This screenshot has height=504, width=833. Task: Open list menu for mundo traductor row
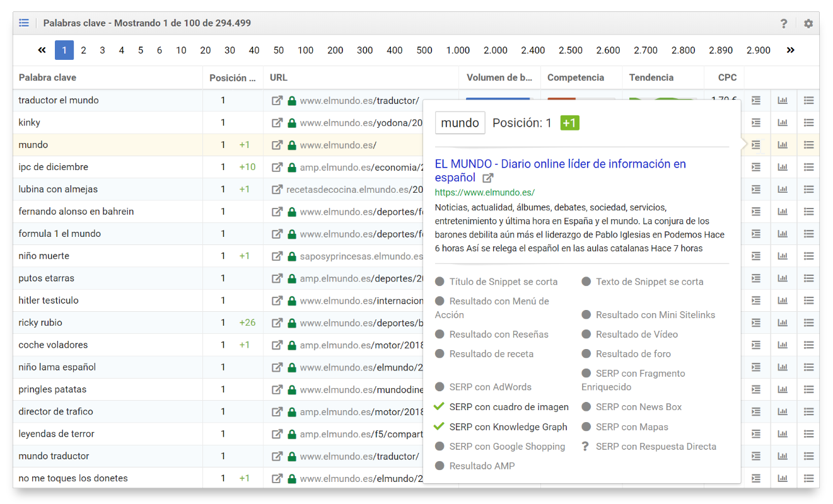coord(808,457)
